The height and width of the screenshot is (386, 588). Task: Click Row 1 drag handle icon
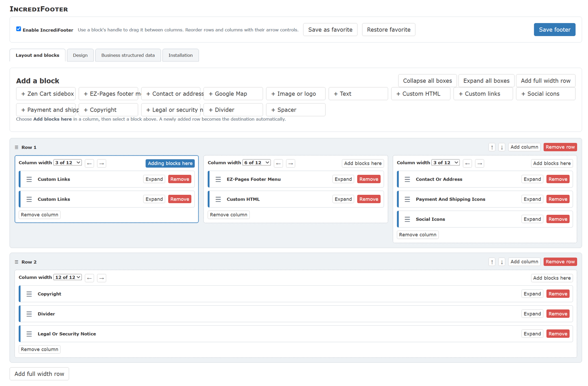click(x=16, y=147)
